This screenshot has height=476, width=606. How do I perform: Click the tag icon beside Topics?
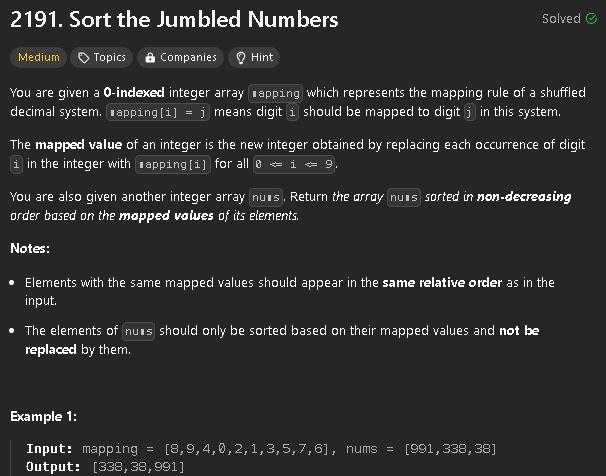[83, 58]
